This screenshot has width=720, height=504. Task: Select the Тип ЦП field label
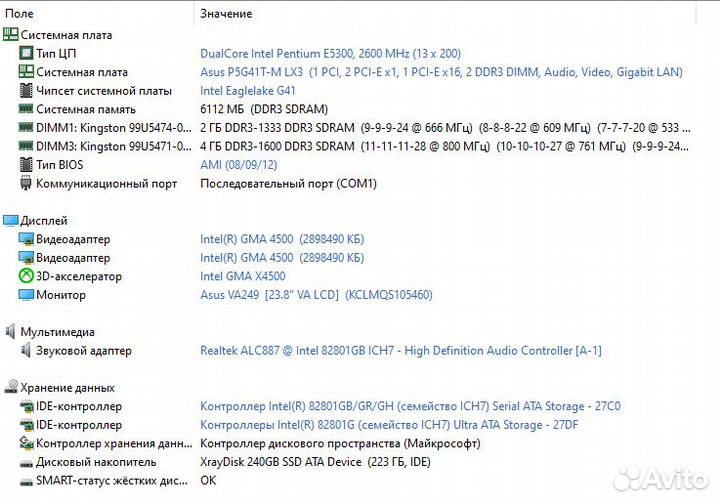click(x=56, y=53)
